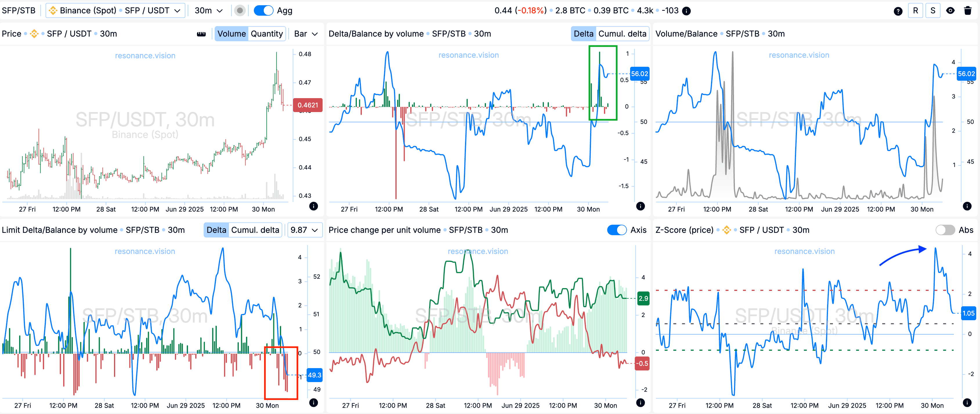Click info icon of Delta/Balance chart
The height and width of the screenshot is (414, 980).
pyautogui.click(x=640, y=206)
